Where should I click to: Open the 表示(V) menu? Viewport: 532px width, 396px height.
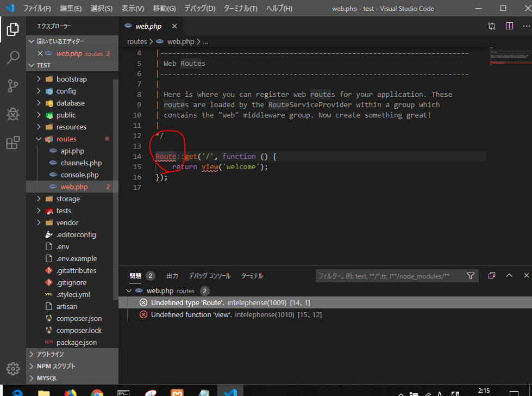click(133, 8)
